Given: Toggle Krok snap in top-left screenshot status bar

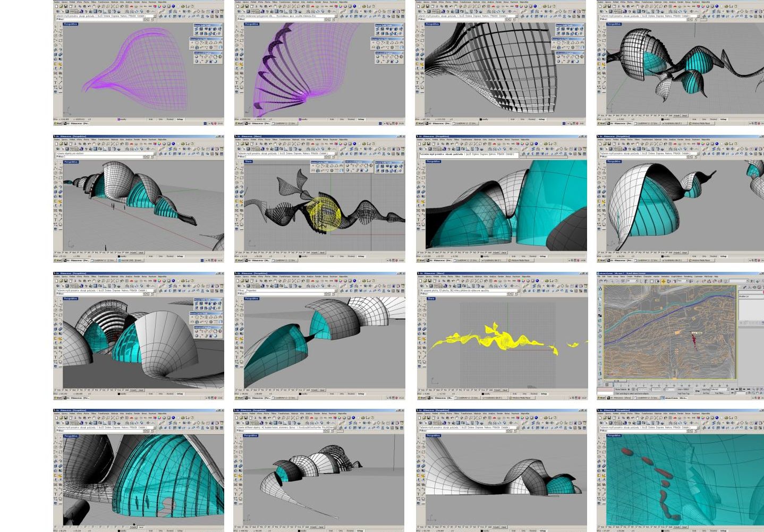Looking at the screenshot, I should click(151, 119).
